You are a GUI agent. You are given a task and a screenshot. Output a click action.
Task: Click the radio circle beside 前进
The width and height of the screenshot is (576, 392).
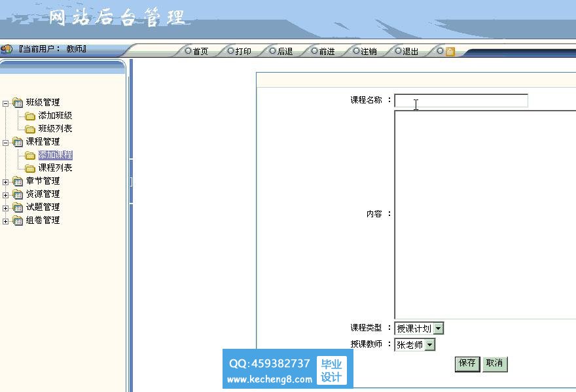(314, 50)
